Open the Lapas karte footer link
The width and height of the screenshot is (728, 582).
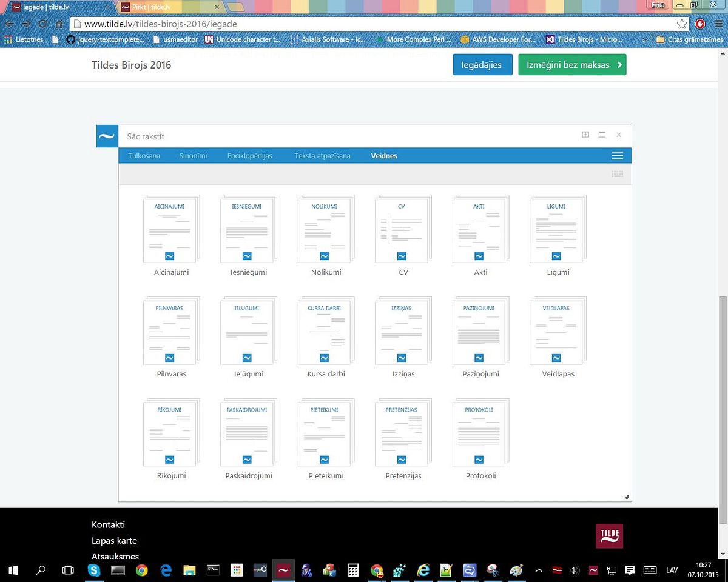[114, 540]
